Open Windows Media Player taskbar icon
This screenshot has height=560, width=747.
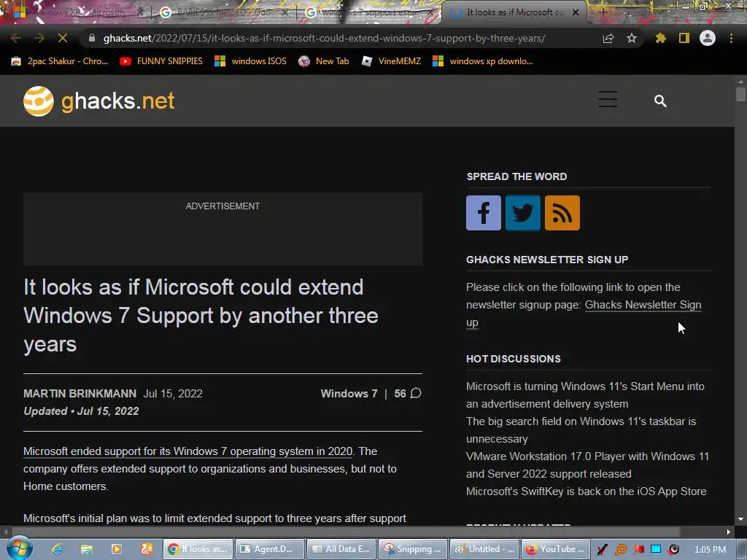[116, 549]
